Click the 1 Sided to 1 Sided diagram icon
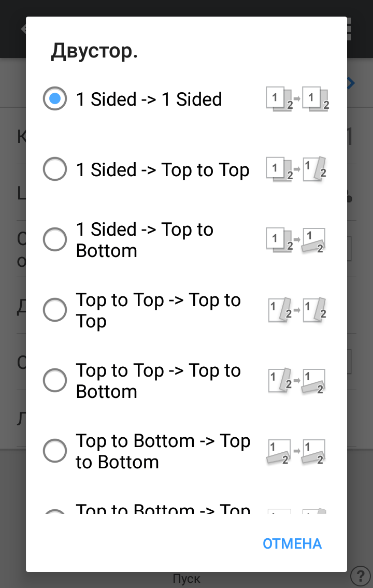373x588 pixels. click(x=297, y=99)
